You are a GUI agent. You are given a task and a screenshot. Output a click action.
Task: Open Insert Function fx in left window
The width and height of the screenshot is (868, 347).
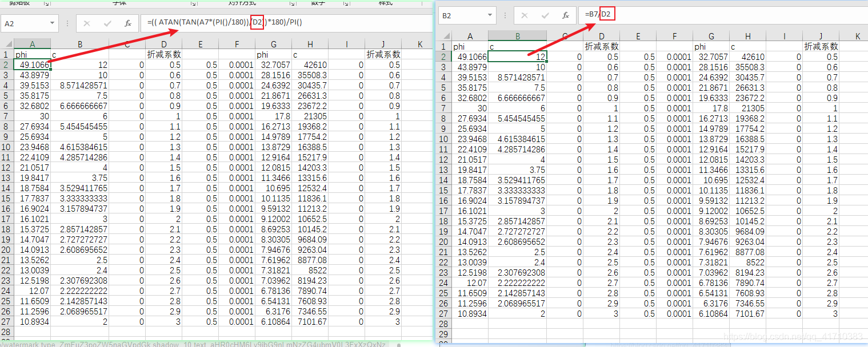(128, 23)
